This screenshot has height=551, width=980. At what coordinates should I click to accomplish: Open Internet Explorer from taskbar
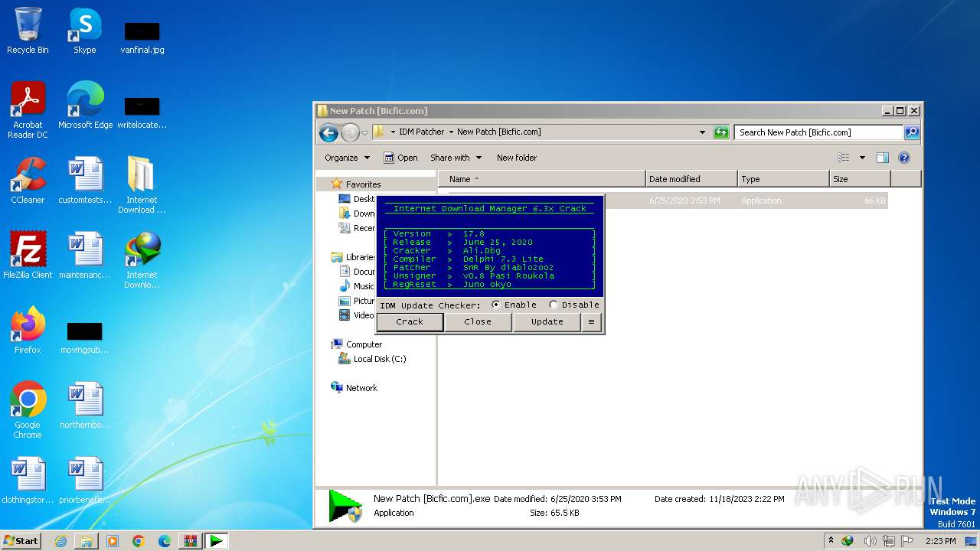[60, 541]
